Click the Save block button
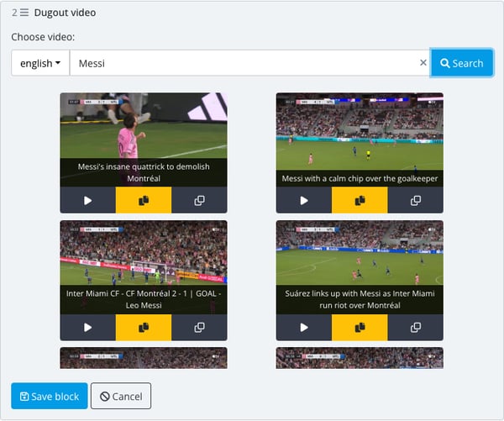504x421 pixels. tap(50, 396)
